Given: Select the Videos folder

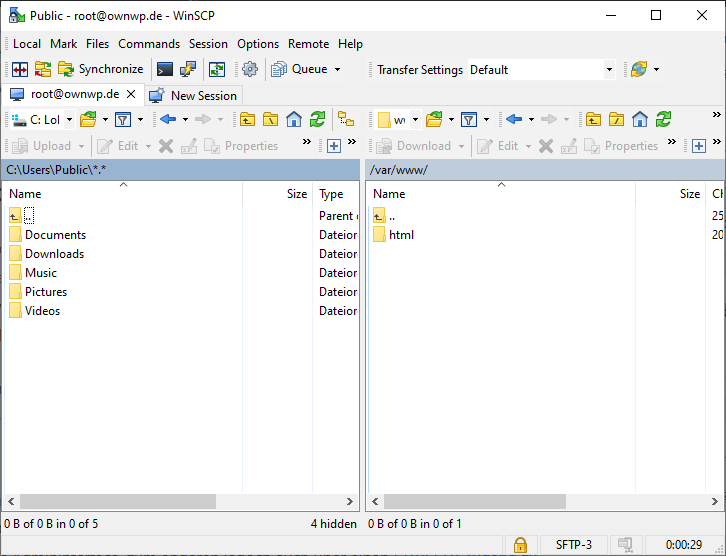Looking at the screenshot, I should pos(35,311).
